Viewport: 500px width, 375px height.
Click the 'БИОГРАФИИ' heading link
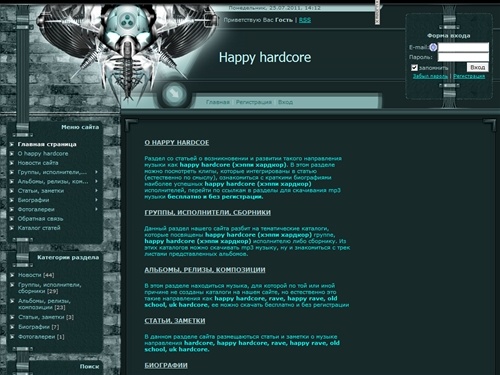tap(166, 365)
